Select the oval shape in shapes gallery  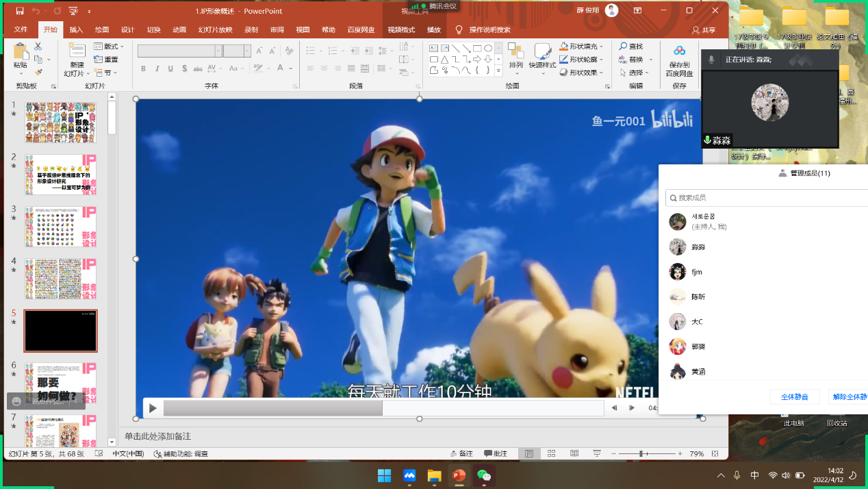pos(488,48)
